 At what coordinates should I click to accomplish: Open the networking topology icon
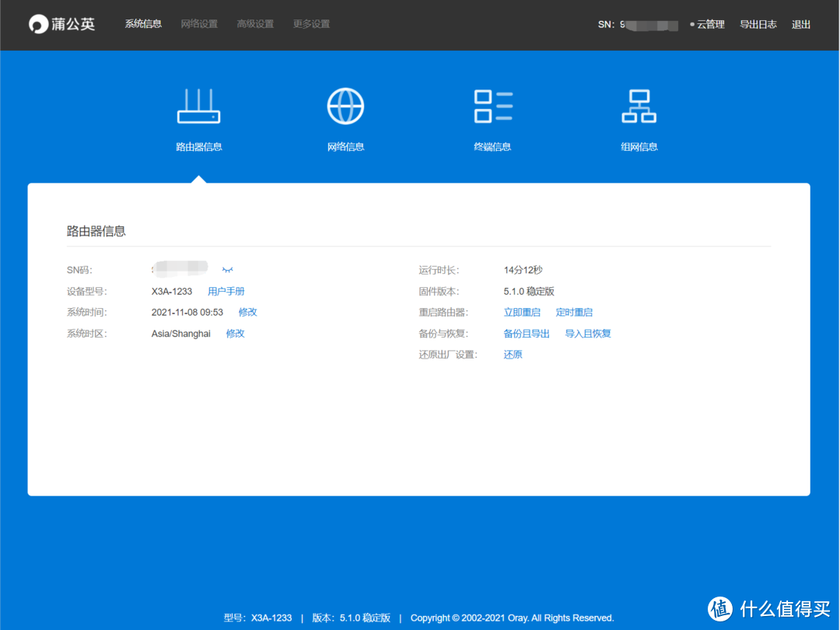[x=639, y=107]
